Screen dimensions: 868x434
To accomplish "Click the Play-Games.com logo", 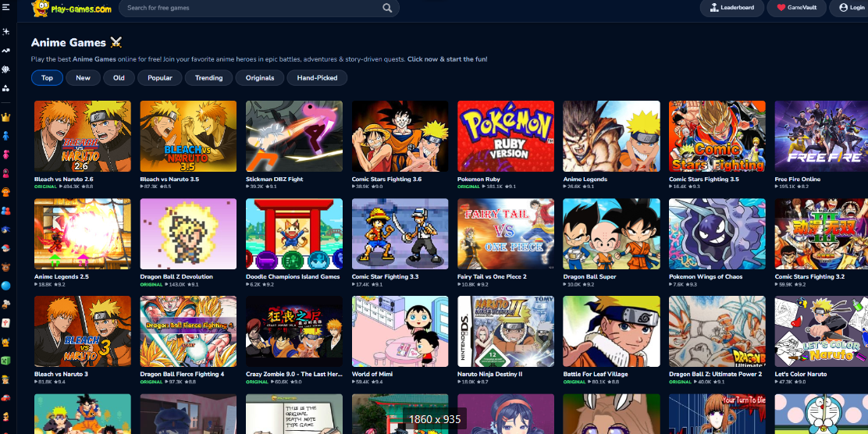I will [71, 9].
